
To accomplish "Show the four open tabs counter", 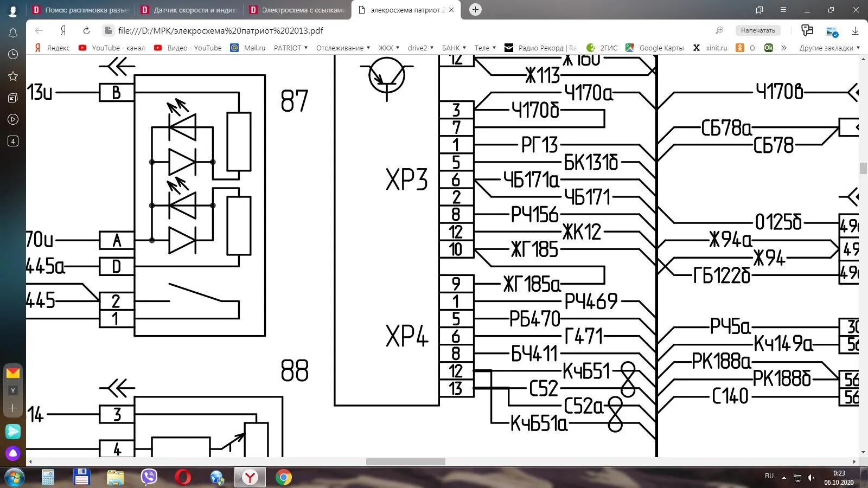I will 13,141.
